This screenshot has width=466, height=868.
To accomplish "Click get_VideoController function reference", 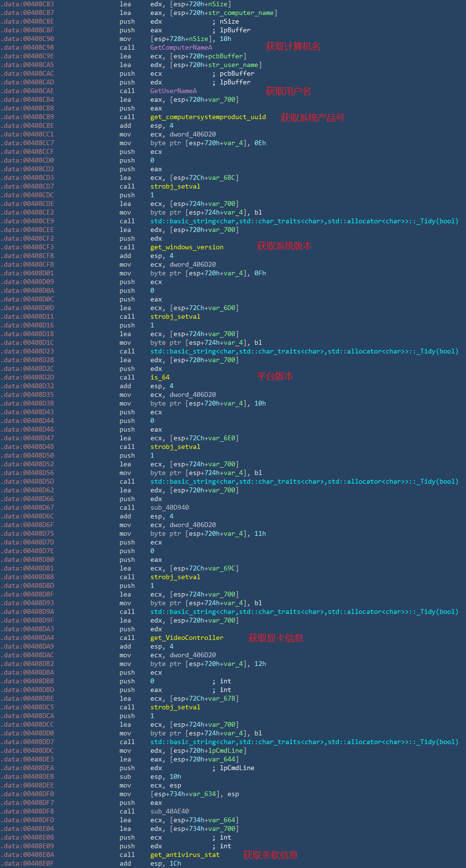I will [x=187, y=637].
